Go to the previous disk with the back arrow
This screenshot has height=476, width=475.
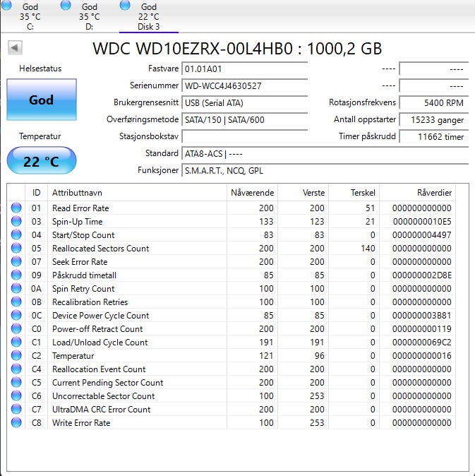point(15,47)
